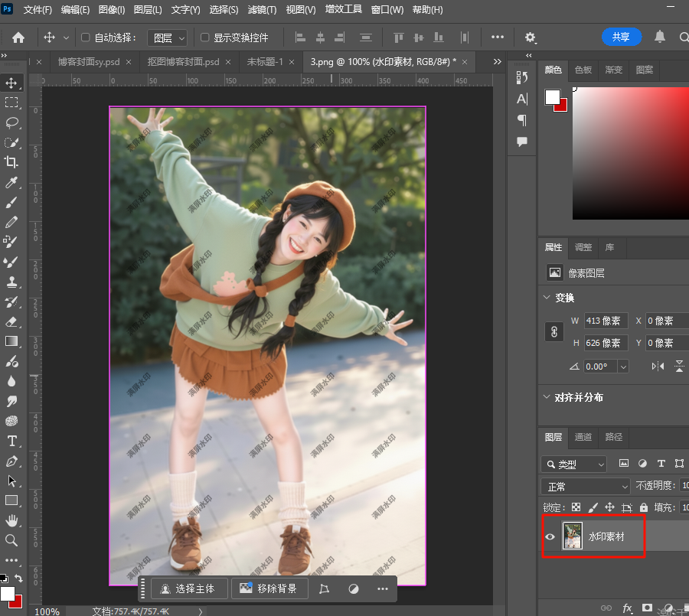Collapse the 变换 section
Screen dimensions: 689x616
point(547,298)
